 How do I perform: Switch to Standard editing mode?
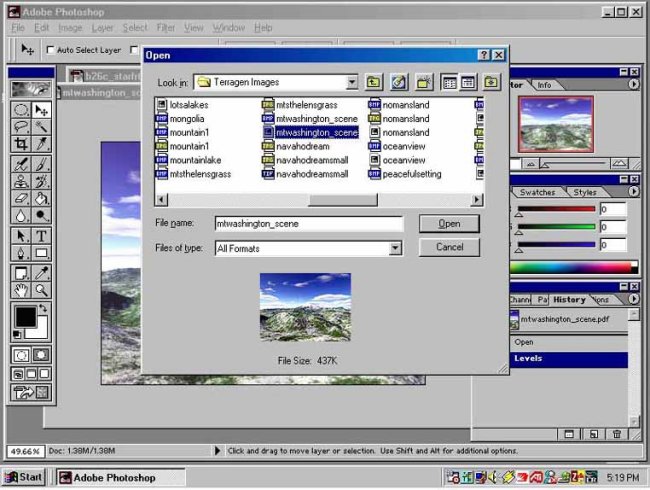coord(21,355)
